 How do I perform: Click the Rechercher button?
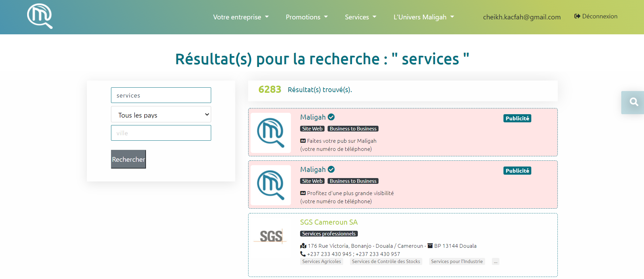click(x=128, y=159)
